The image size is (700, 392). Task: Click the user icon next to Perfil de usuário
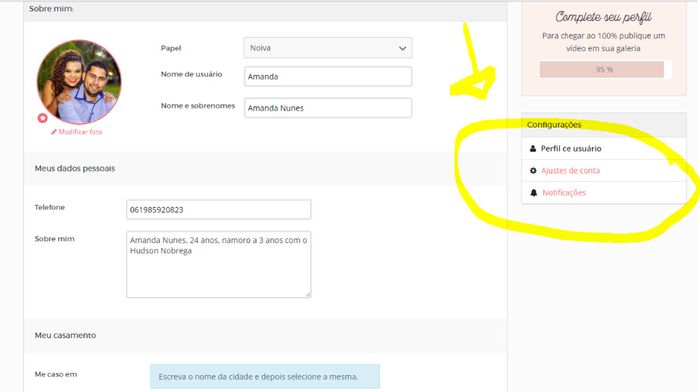pos(533,149)
